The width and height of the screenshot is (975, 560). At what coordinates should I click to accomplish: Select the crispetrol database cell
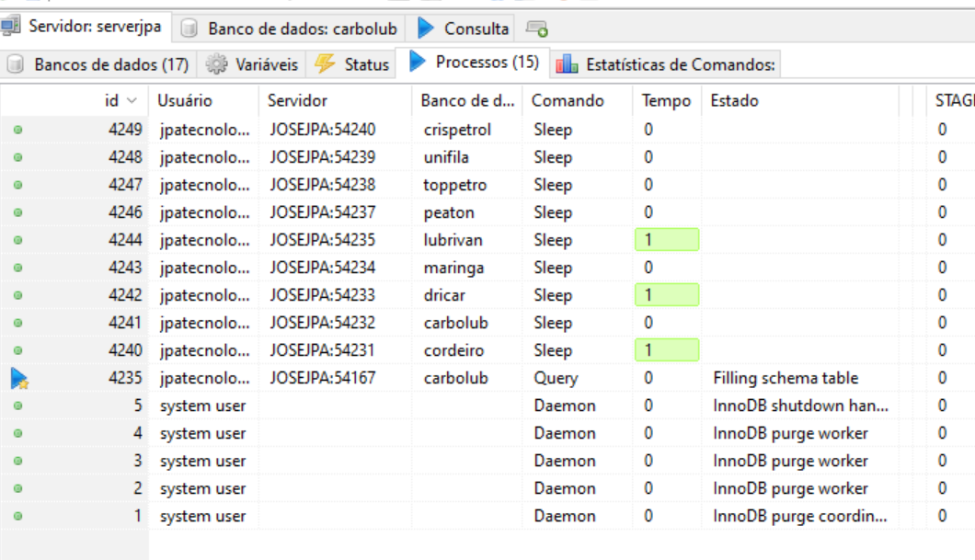[x=467, y=130]
